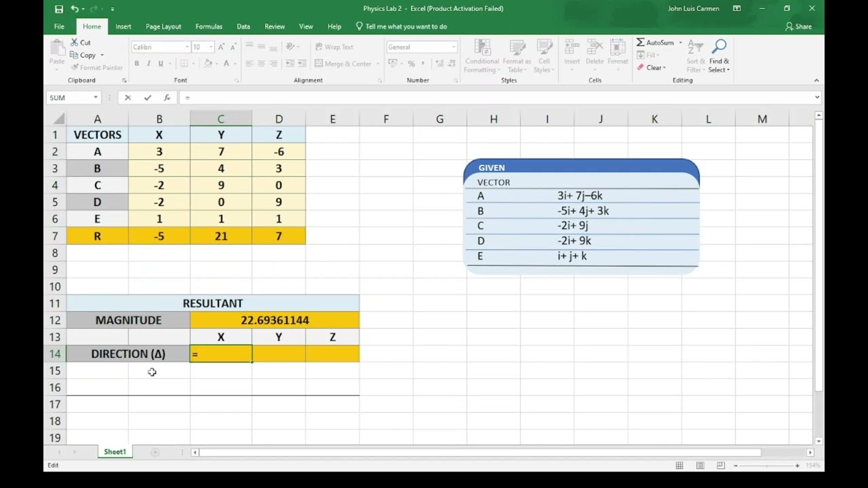Click the Cut scissors icon

click(x=75, y=42)
